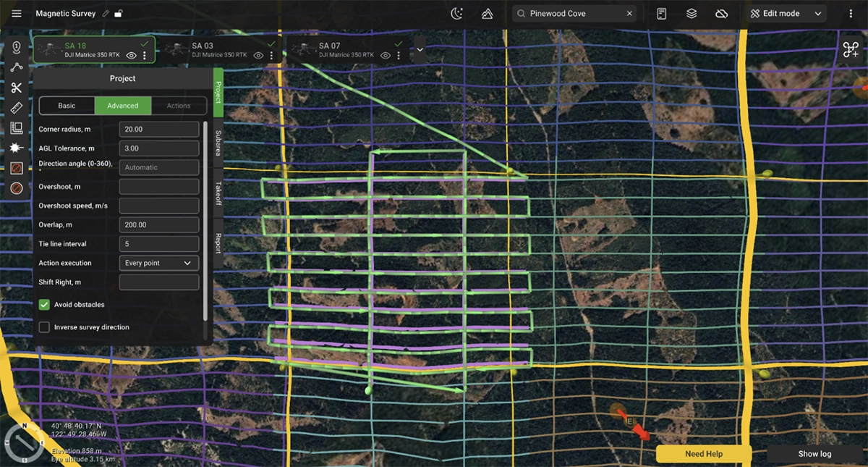Click the Show log button
This screenshot has width=868, height=467.
(x=814, y=454)
